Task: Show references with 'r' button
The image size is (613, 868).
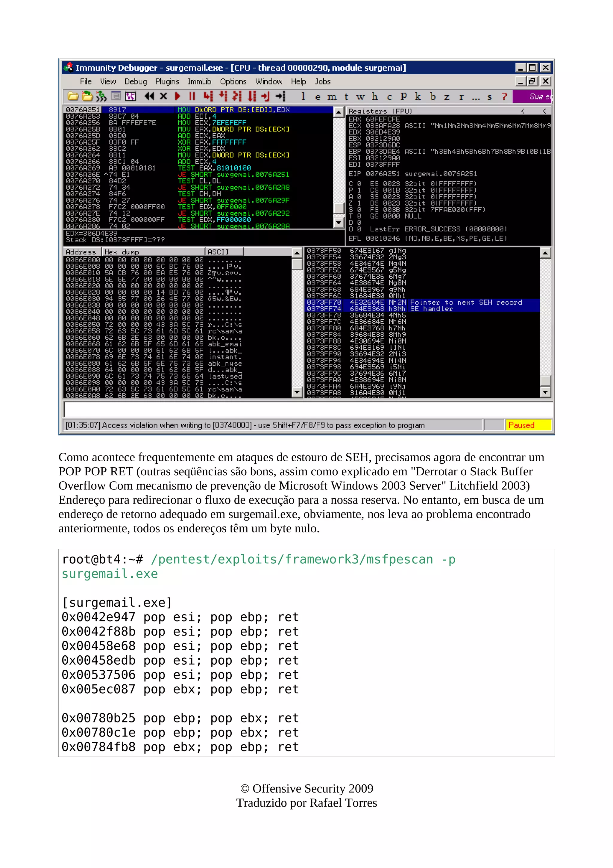Action: tap(461, 97)
